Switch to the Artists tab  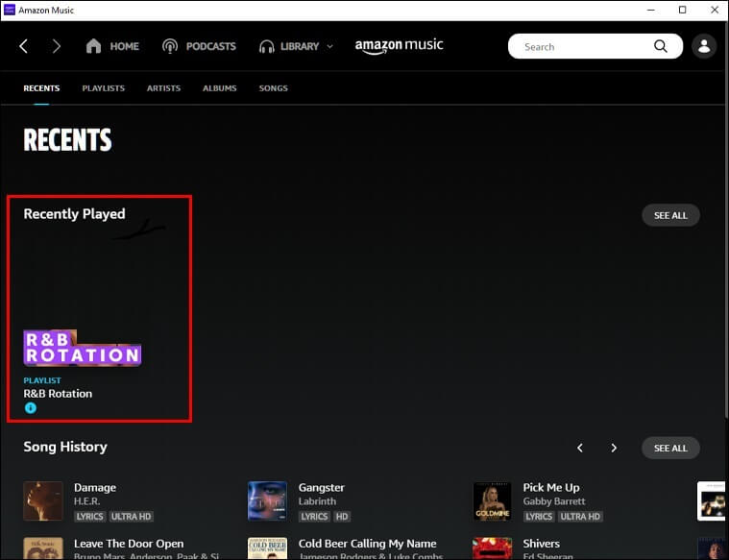163,88
